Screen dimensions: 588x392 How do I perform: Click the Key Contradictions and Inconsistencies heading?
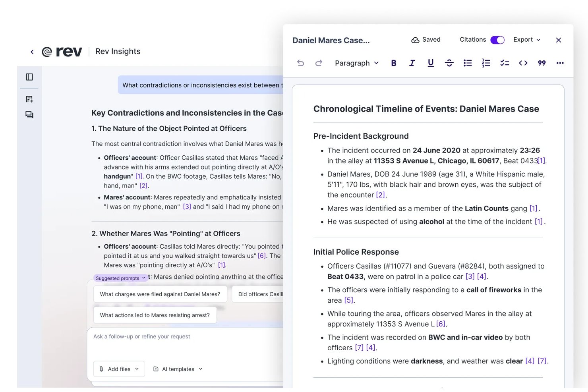(x=187, y=113)
